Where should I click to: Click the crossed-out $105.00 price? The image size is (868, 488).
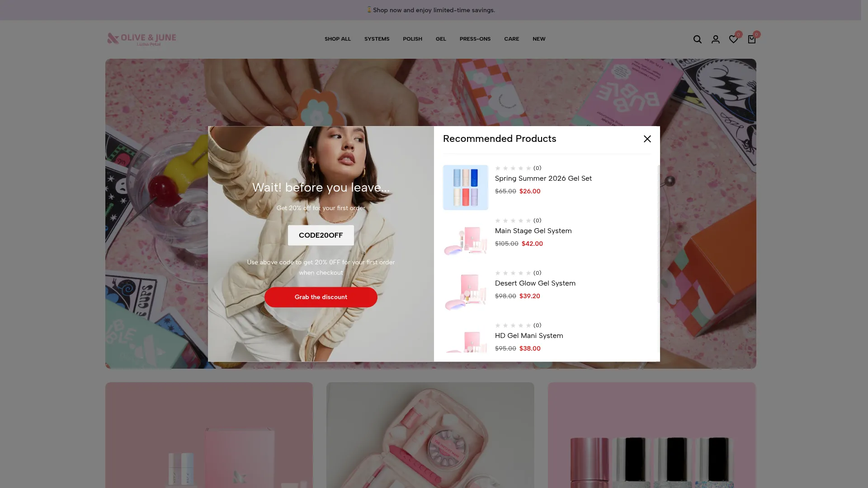point(507,244)
